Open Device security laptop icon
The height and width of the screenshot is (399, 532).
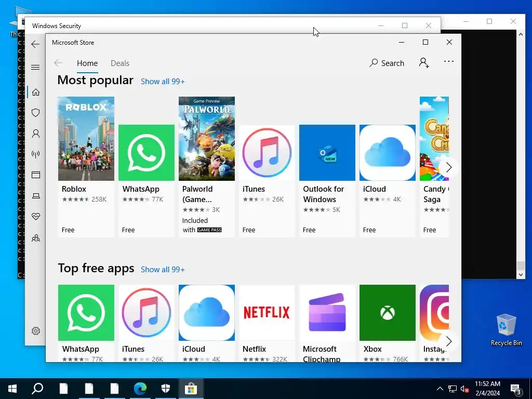coord(36,196)
